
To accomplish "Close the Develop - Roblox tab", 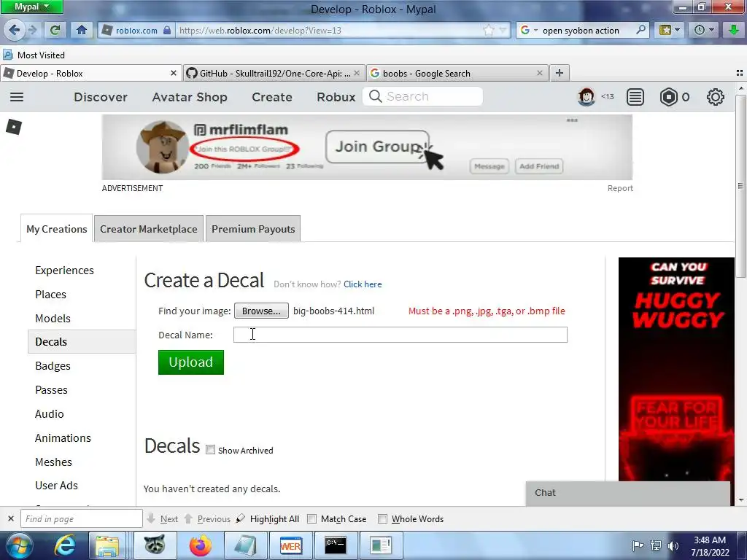I will (174, 73).
